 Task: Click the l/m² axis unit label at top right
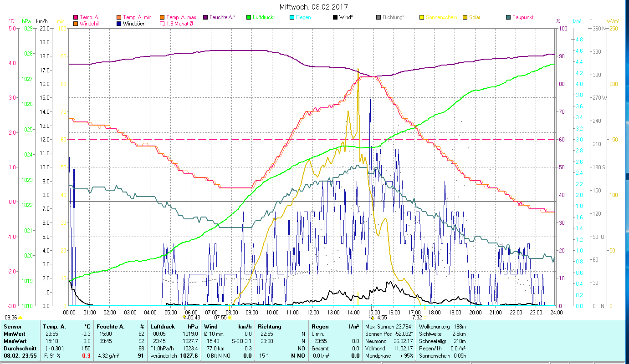click(x=577, y=21)
